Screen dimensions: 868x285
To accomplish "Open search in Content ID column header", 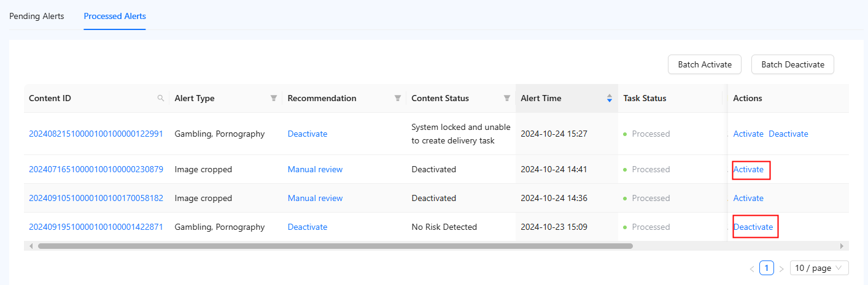I will coord(161,98).
